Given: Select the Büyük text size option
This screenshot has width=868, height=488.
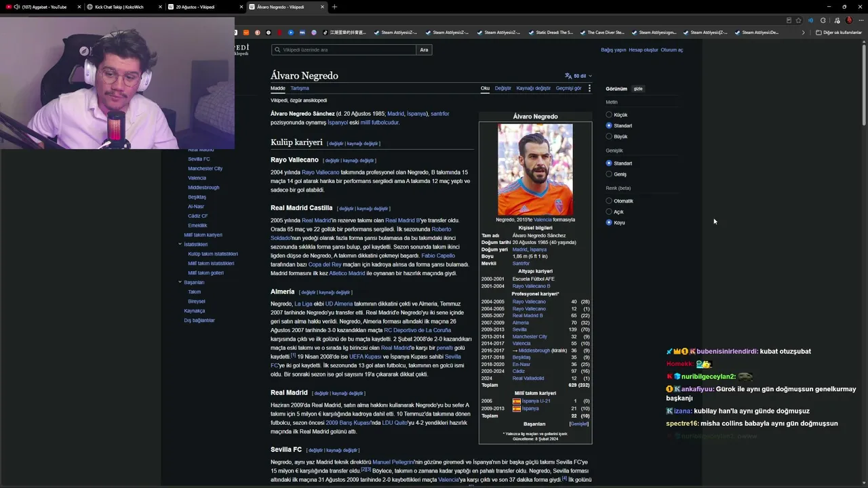Looking at the screenshot, I should 609,136.
